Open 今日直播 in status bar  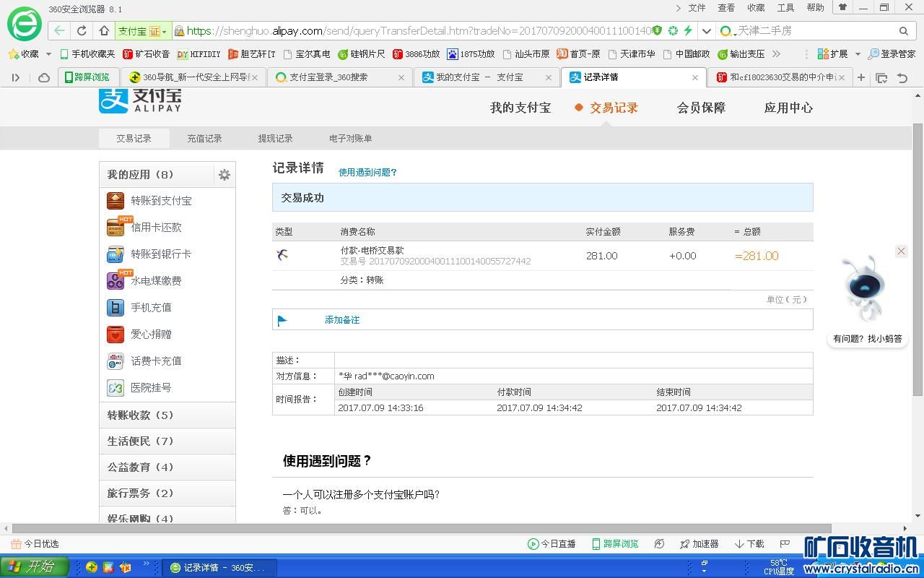pos(552,544)
